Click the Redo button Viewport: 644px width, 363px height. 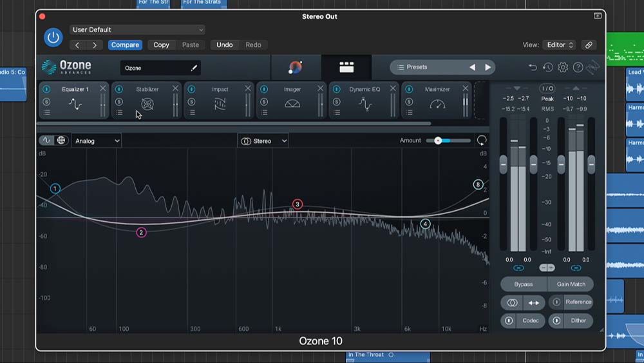(253, 44)
